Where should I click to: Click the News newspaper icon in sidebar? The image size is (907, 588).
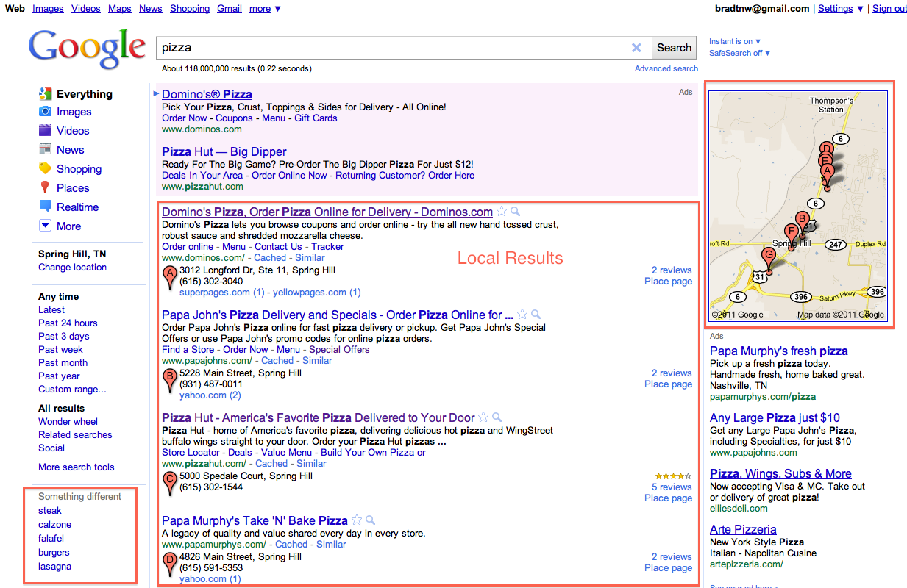coord(45,150)
